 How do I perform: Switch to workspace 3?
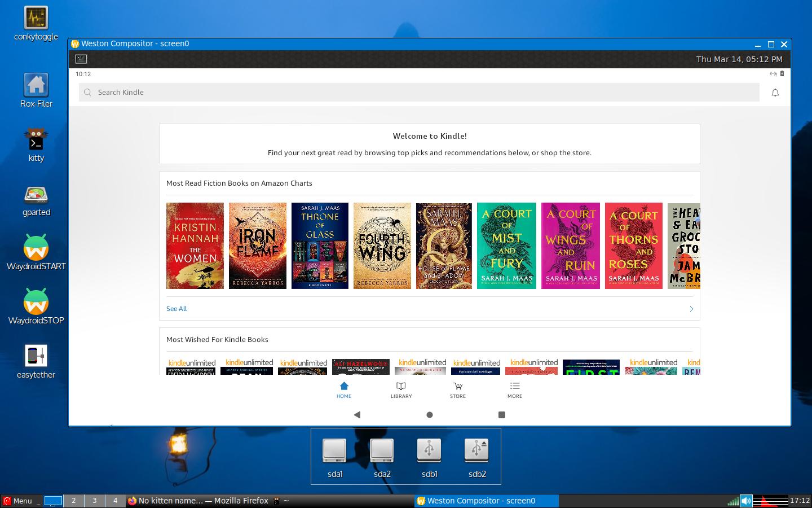pyautogui.click(x=94, y=501)
